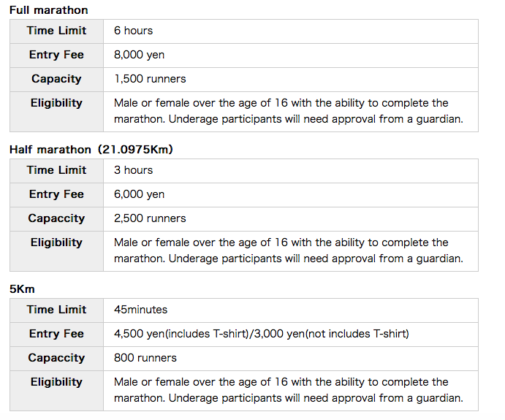Click the 5Km Entry Fee label
505x420 pixels.
point(56,334)
